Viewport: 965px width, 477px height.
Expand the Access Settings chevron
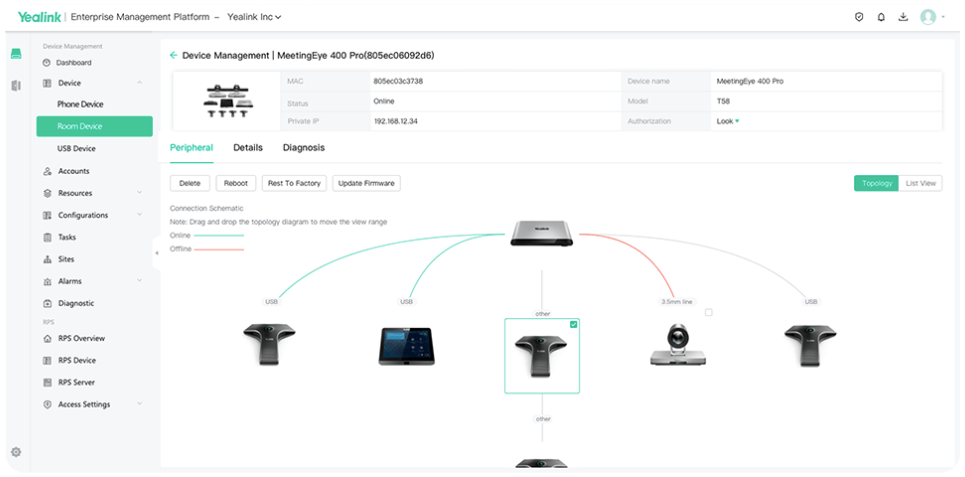click(x=140, y=404)
